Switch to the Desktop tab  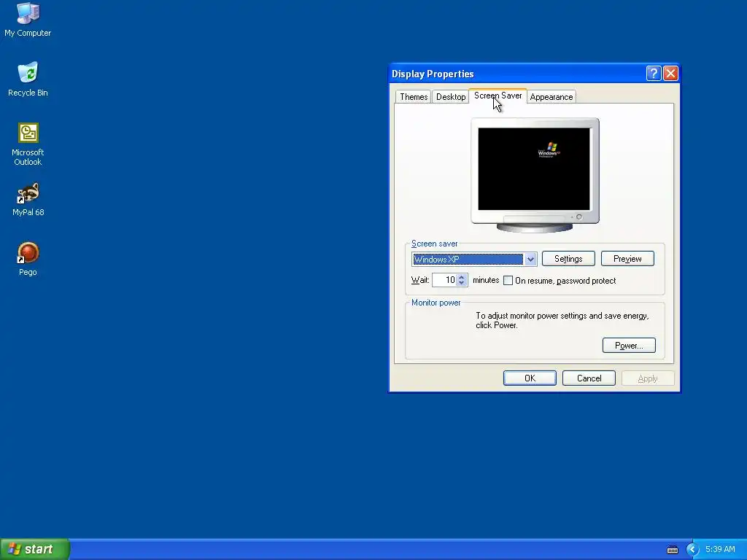[451, 97]
